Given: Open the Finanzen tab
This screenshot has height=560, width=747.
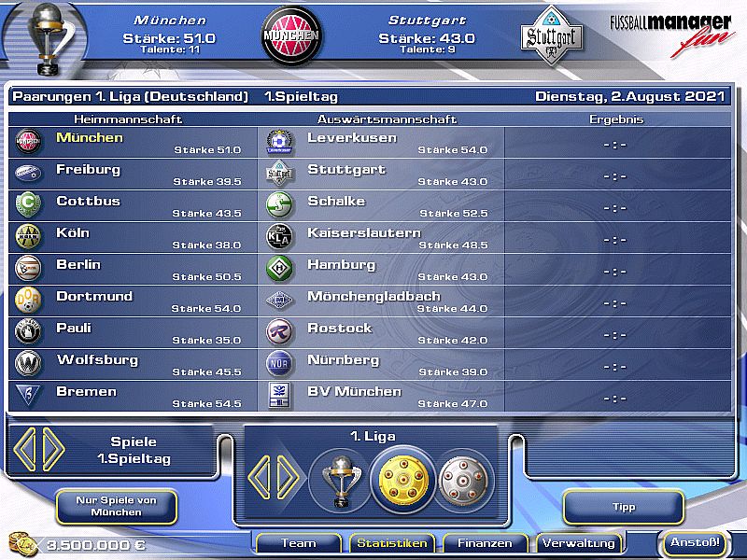Looking at the screenshot, I should (485, 543).
